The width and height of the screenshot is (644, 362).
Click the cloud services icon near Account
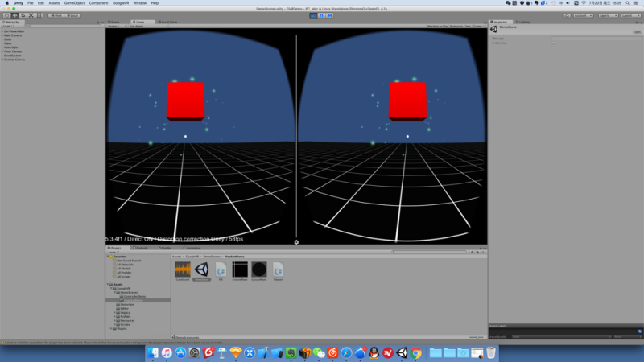pos(567,15)
